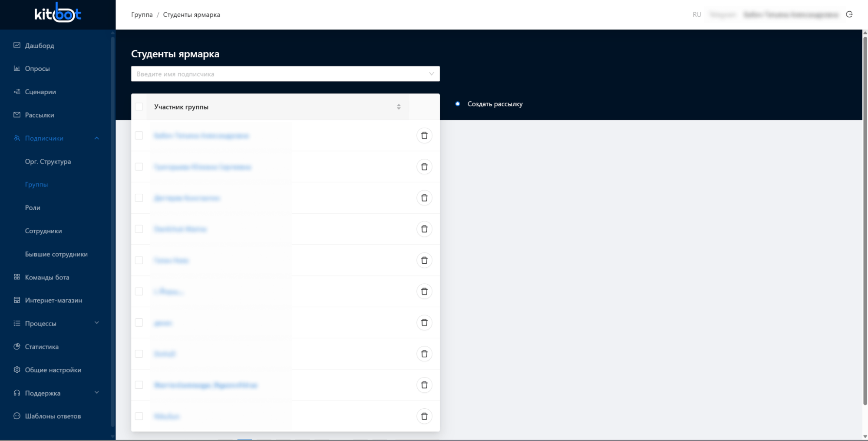
Task: Remove the fifth member using its trash icon
Action: point(424,260)
